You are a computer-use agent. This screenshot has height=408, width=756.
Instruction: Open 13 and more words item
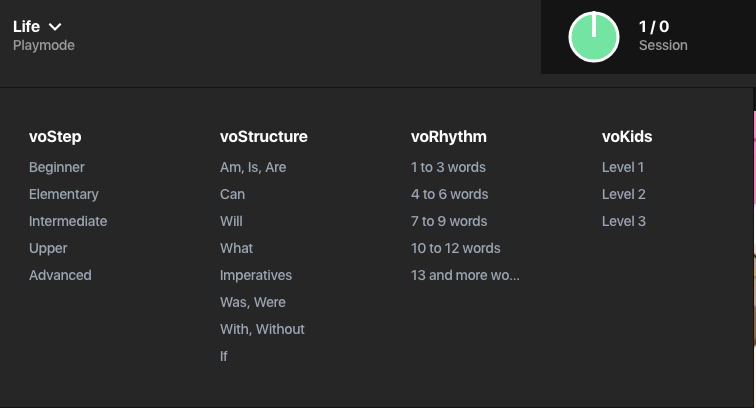coord(465,275)
